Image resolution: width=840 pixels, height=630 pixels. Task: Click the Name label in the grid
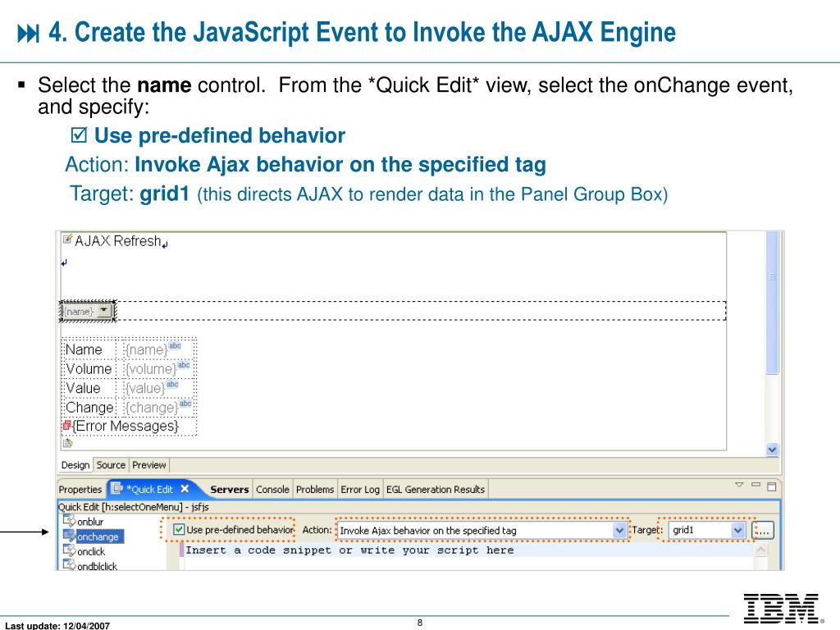84,349
